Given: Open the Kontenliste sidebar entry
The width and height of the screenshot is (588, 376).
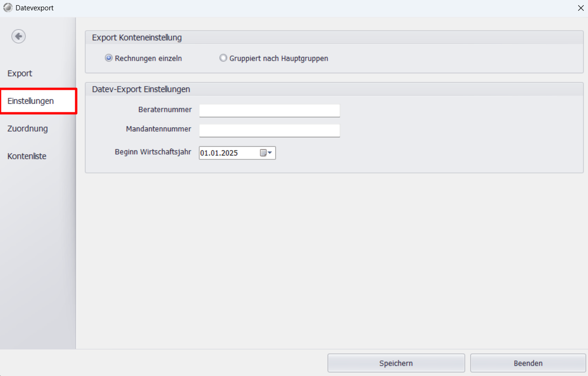Looking at the screenshot, I should tap(27, 156).
